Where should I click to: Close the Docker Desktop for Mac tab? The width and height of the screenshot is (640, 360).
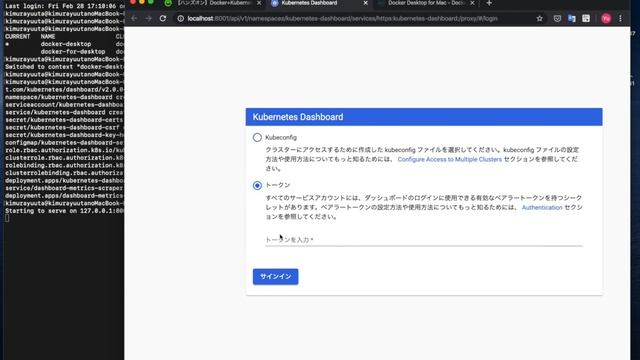coord(472,3)
